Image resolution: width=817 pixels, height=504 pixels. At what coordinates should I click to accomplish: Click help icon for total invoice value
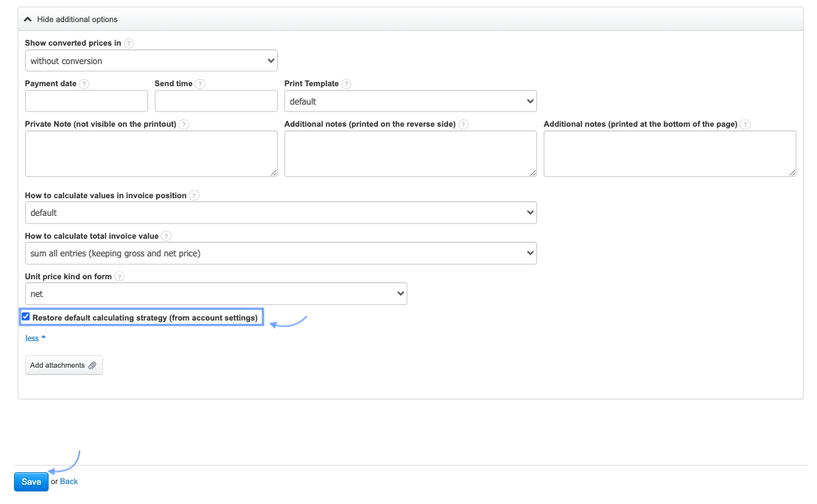pyautogui.click(x=166, y=237)
